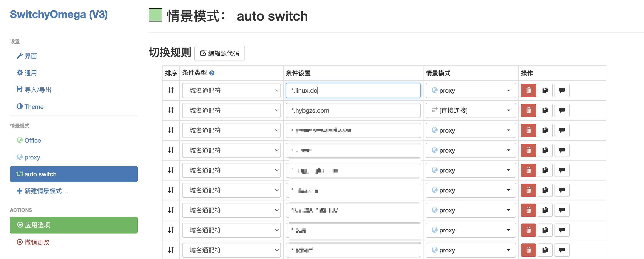Screen dimensions: 644x259
Task: Open profile dropdown of last visible rule
Action: coord(471,250)
